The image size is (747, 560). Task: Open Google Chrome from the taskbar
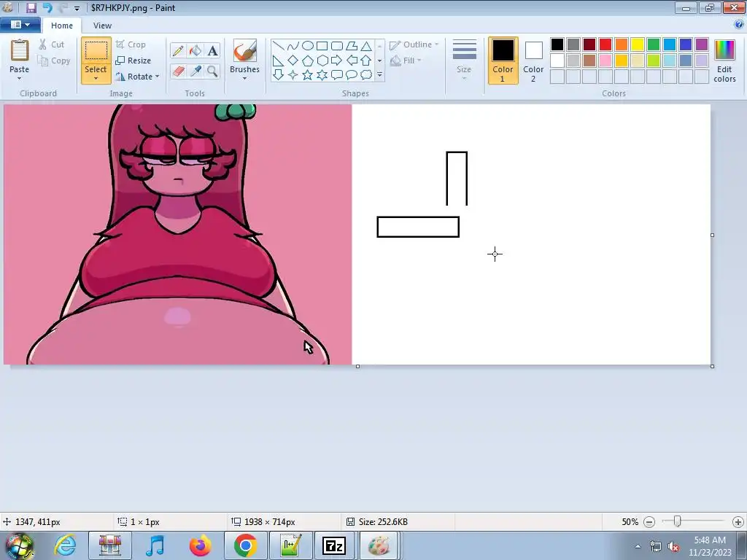click(x=245, y=545)
